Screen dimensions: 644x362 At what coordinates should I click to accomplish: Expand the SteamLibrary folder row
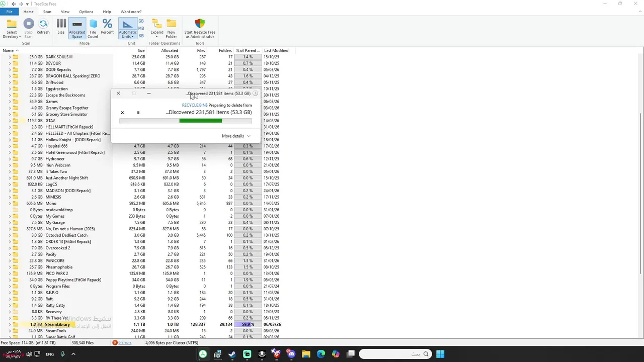click(x=10, y=324)
